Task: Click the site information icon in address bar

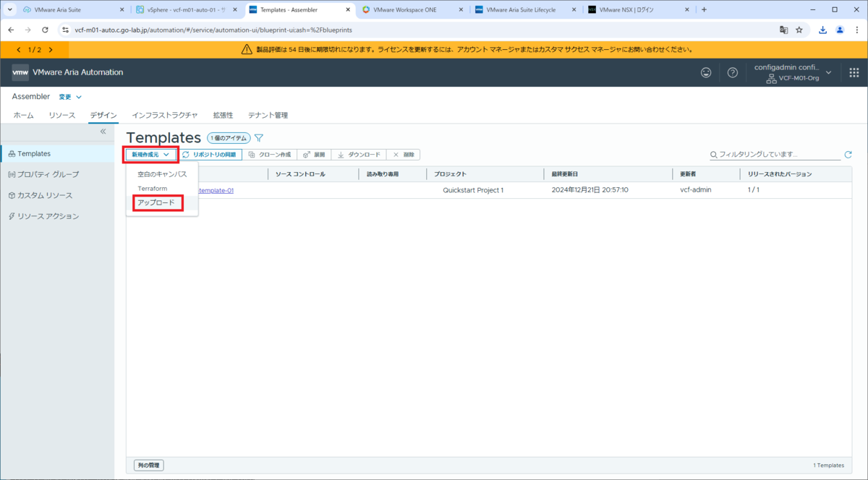Action: pos(64,30)
